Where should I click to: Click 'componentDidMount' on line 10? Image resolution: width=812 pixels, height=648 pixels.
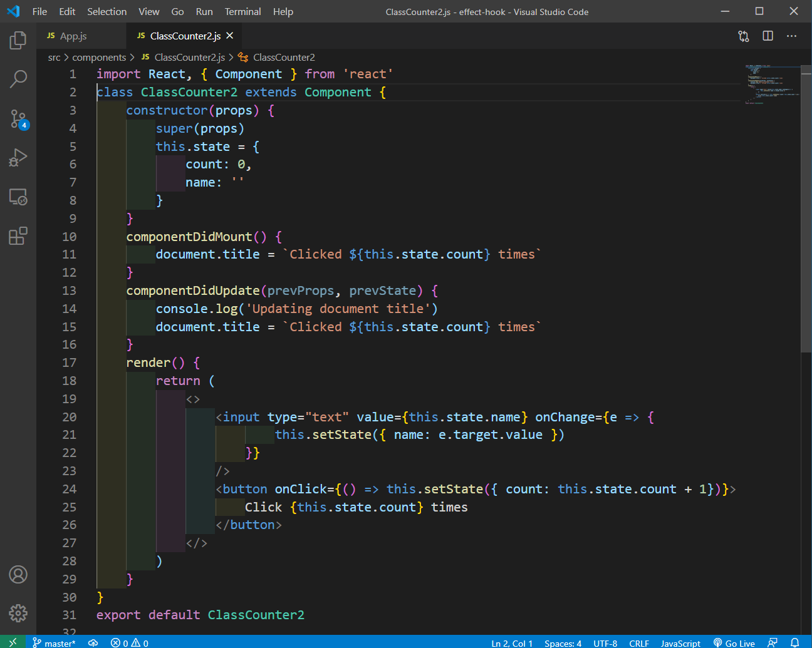(x=189, y=237)
